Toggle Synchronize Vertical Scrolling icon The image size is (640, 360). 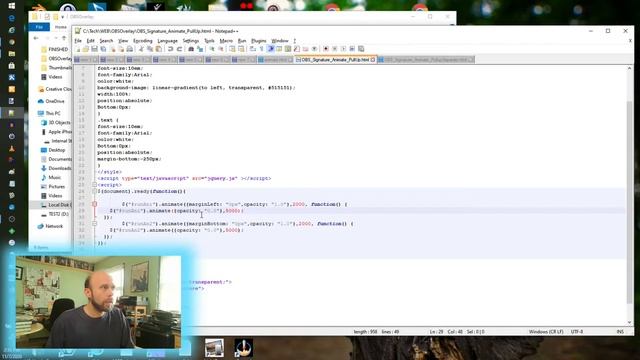click(232, 49)
